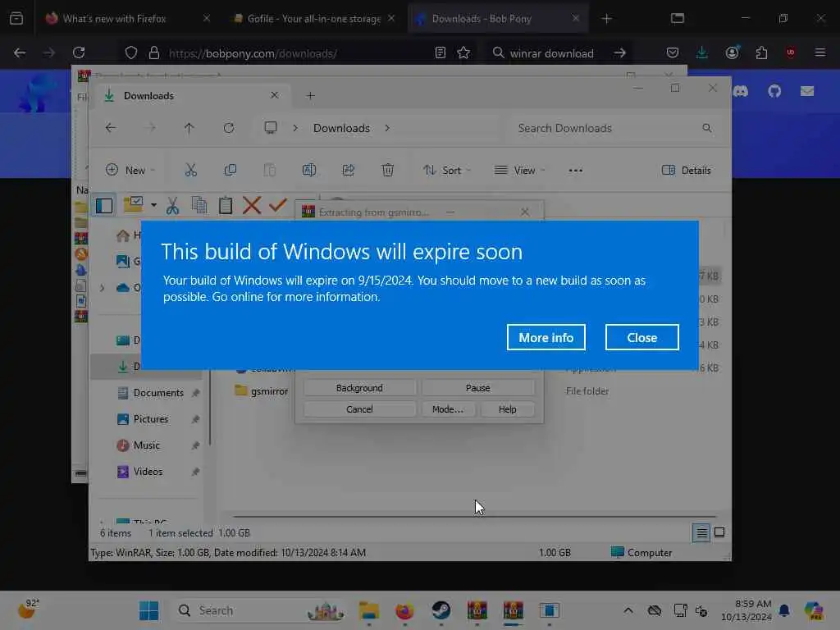Screen dimensions: 840x630
Task: Open See more ellipsis menu in Explorer
Action: 575,171
